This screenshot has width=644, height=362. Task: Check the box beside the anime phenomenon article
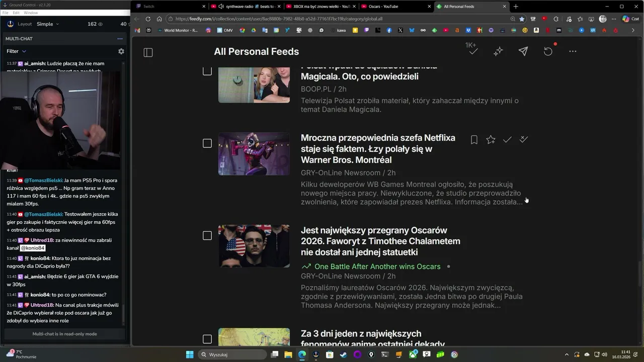tap(207, 339)
